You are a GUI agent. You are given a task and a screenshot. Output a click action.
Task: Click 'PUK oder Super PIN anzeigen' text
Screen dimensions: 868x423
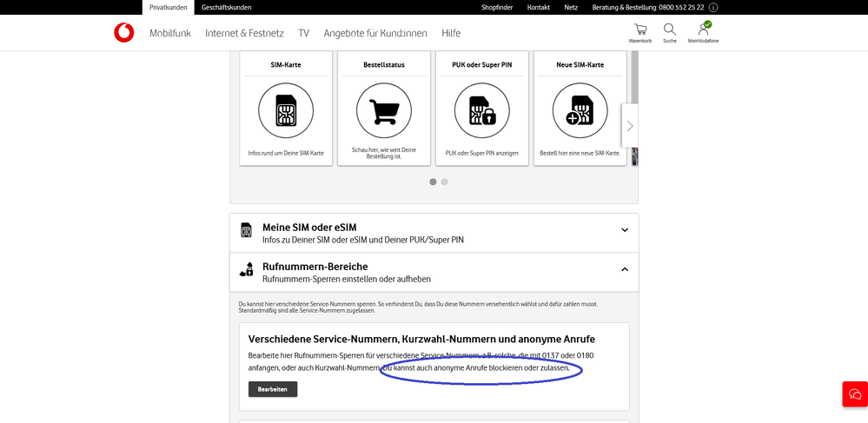[x=482, y=153]
